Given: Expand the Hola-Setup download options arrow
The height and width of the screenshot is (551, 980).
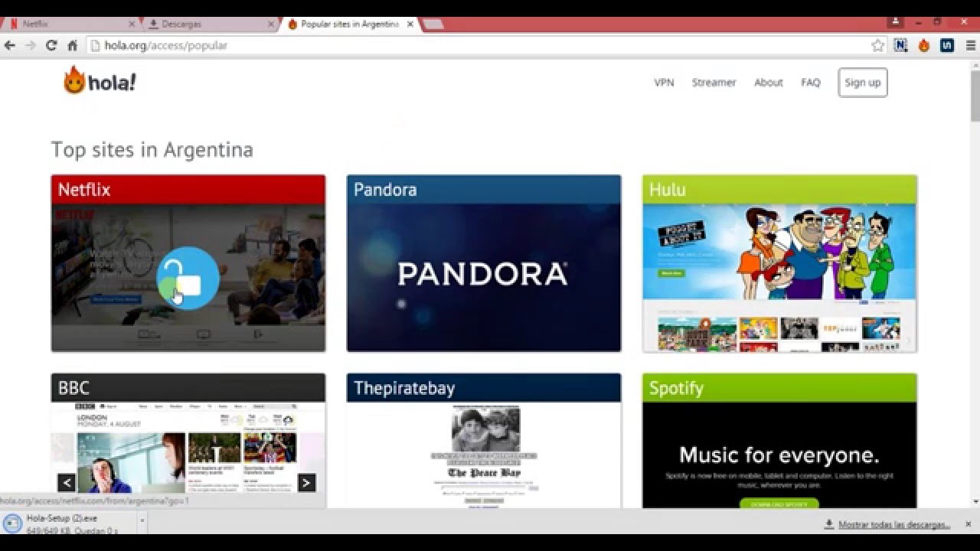Looking at the screenshot, I should click(142, 520).
